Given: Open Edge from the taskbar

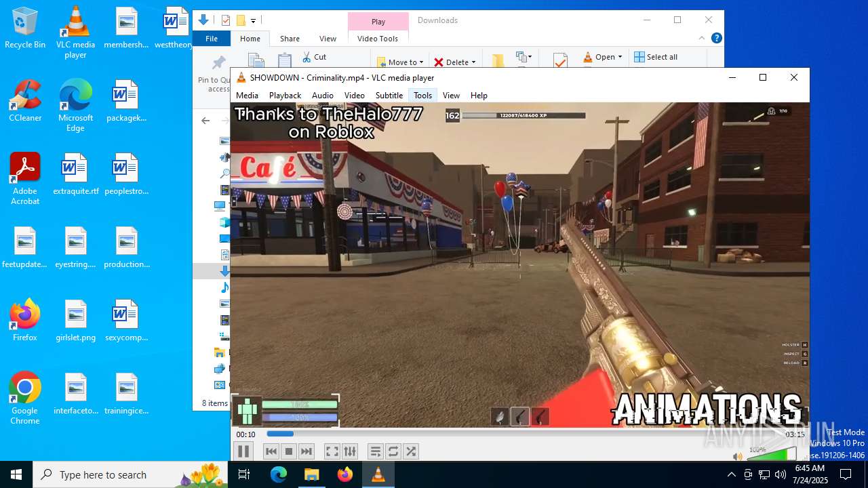Looking at the screenshot, I should (x=279, y=474).
